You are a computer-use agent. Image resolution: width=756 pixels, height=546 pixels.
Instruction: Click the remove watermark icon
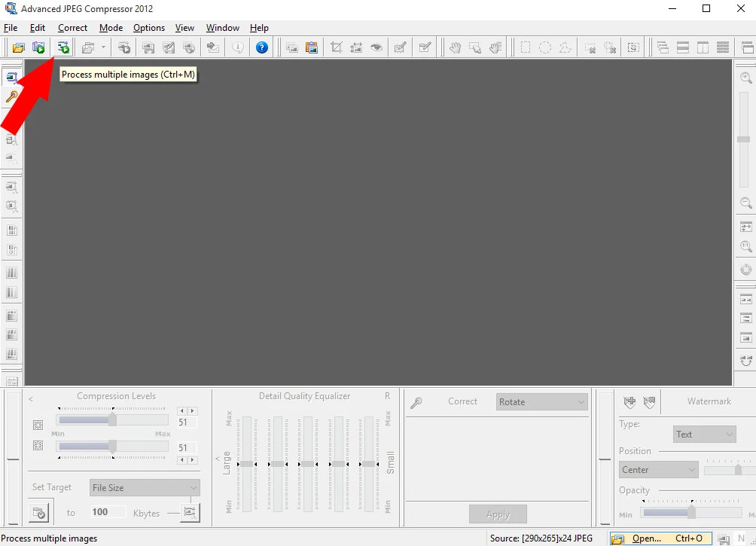pos(649,402)
